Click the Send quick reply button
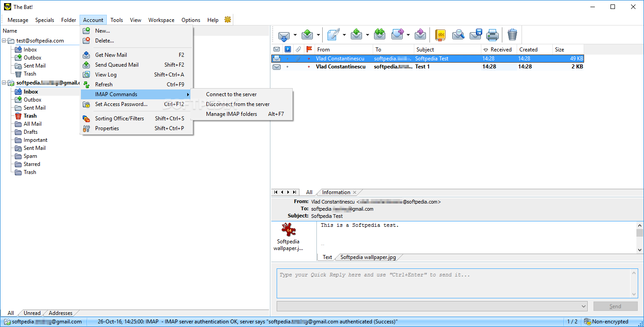644x327 pixels. [615, 306]
